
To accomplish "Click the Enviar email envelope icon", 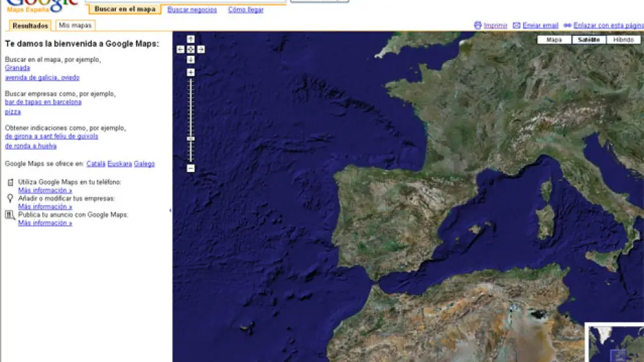I will tap(517, 25).
